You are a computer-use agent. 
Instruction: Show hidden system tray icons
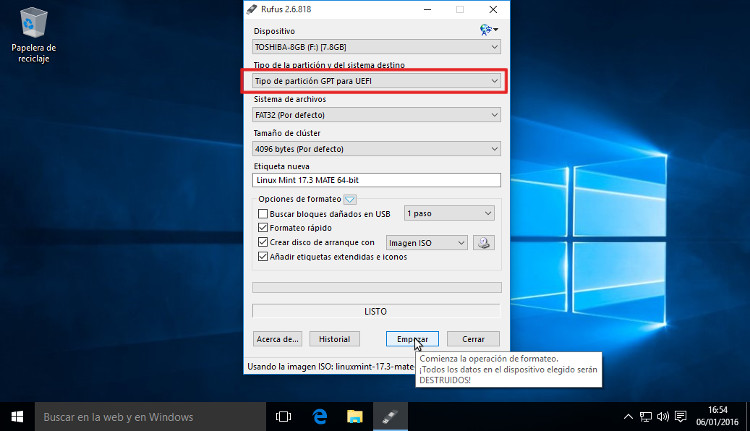[x=629, y=417]
